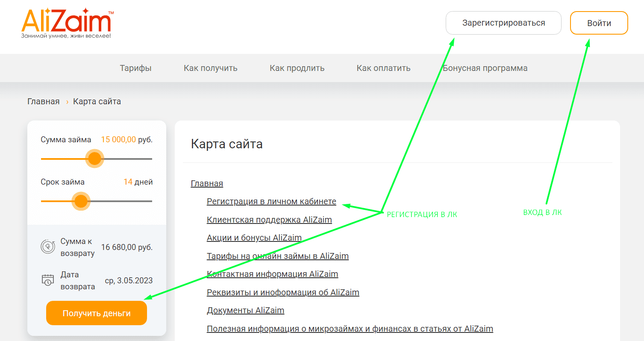Click the Срок займа slider handle
Viewport: 644px width, 341px height.
[x=81, y=201]
